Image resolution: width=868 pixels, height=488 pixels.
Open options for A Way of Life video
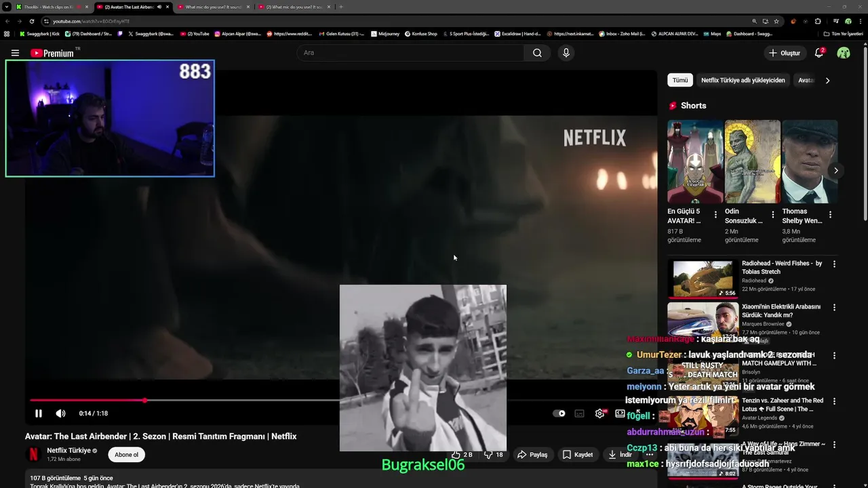coord(834,445)
